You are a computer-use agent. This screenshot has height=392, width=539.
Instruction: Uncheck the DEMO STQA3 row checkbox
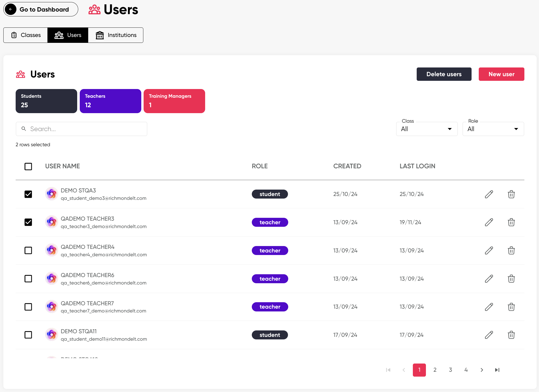(x=28, y=194)
